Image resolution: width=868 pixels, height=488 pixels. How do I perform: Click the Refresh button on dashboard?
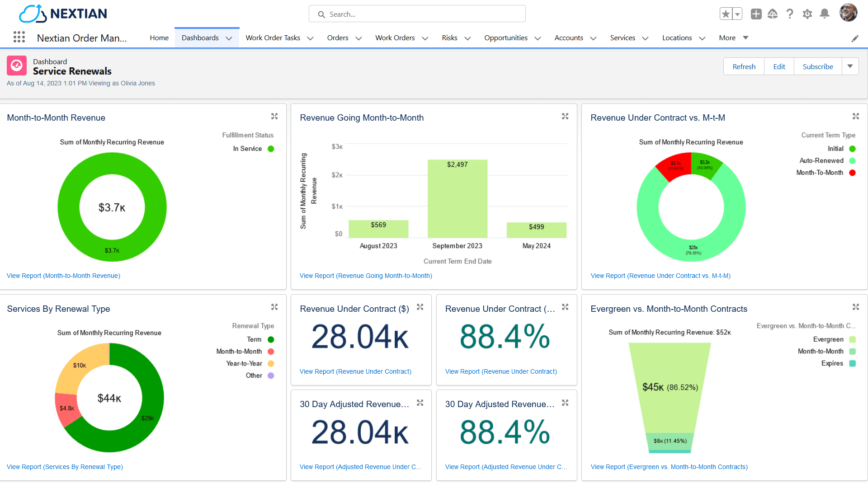tap(744, 66)
